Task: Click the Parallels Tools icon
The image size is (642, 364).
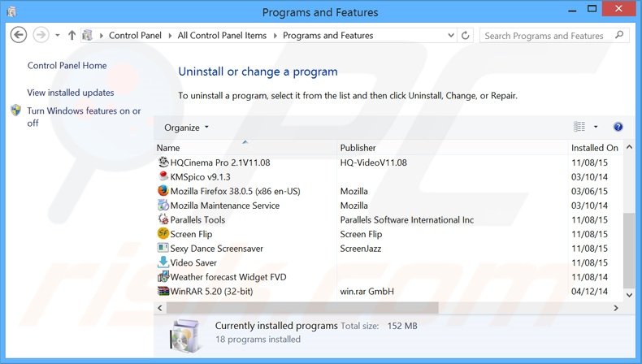Action: (163, 219)
